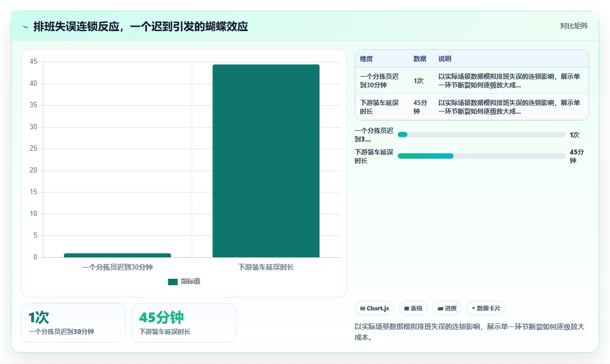Click the y-axis value 25
The height and width of the screenshot is (364, 610).
(x=33, y=148)
